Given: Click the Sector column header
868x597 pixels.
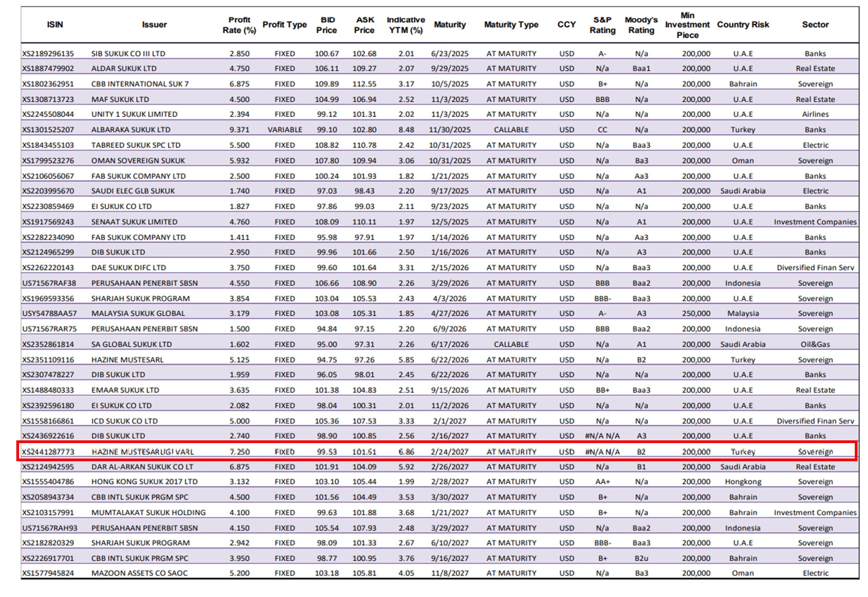Looking at the screenshot, I should (815, 25).
